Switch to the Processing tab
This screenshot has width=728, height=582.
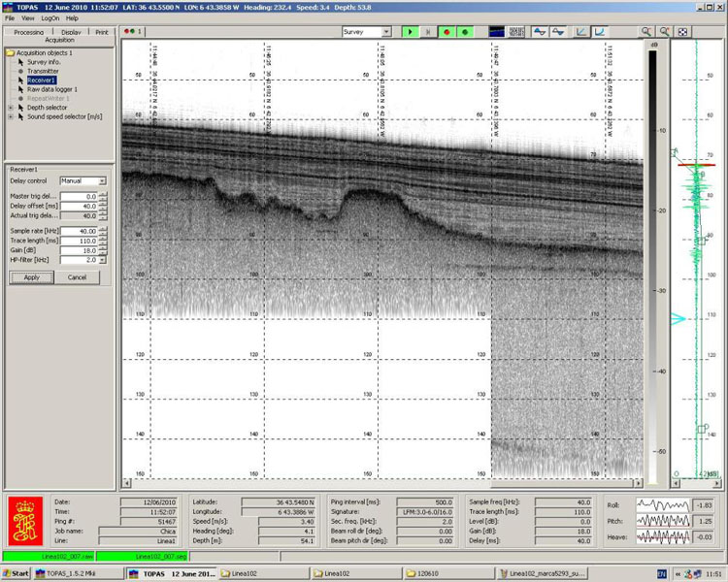28,32
